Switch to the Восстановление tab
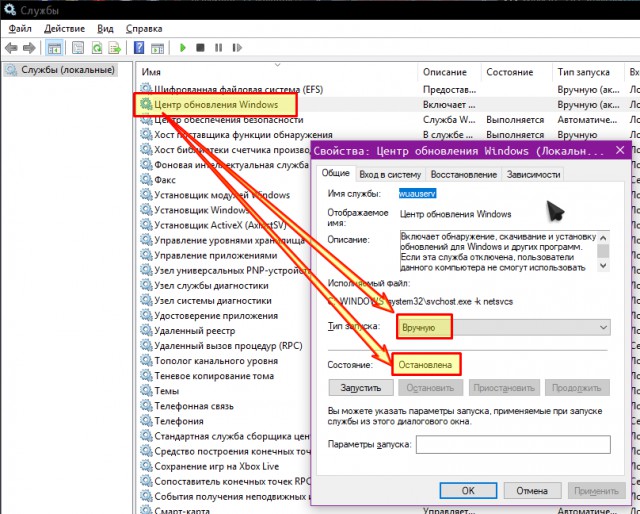Viewport: 640px width, 514px height. click(x=464, y=175)
